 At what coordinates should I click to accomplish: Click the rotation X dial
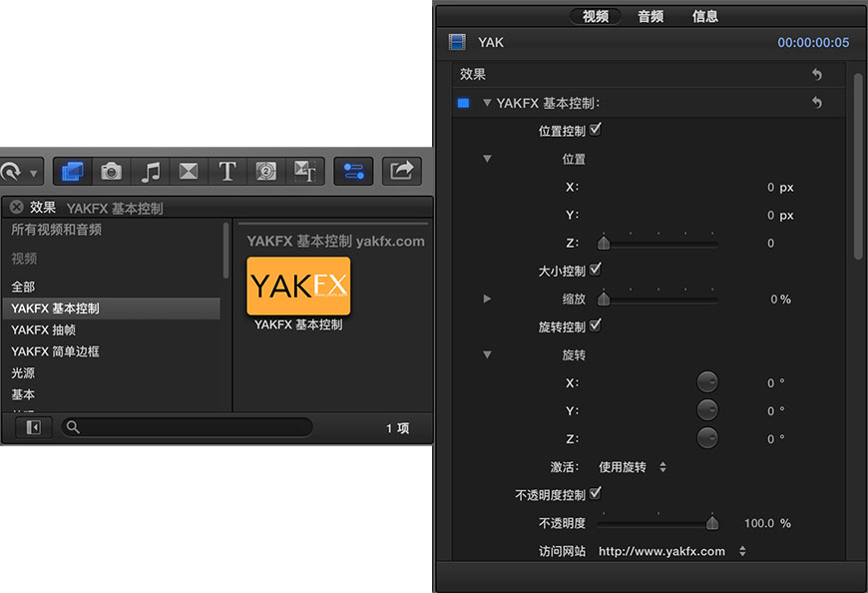click(x=707, y=382)
